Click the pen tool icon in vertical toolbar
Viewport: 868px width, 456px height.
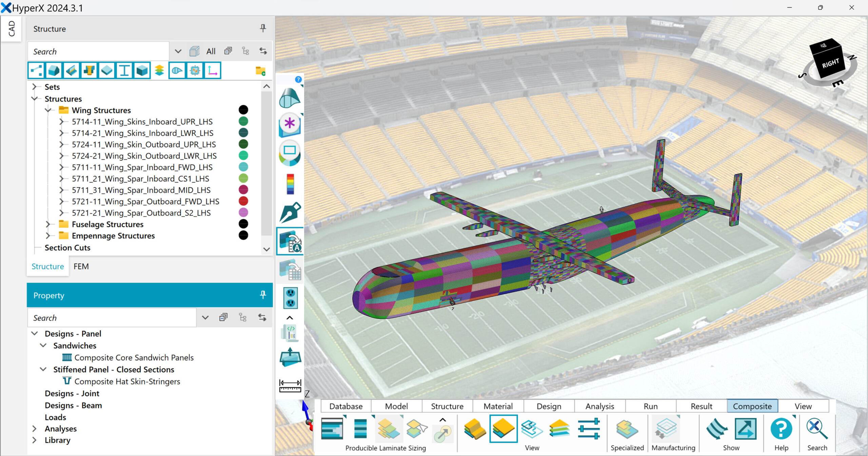pyautogui.click(x=290, y=213)
